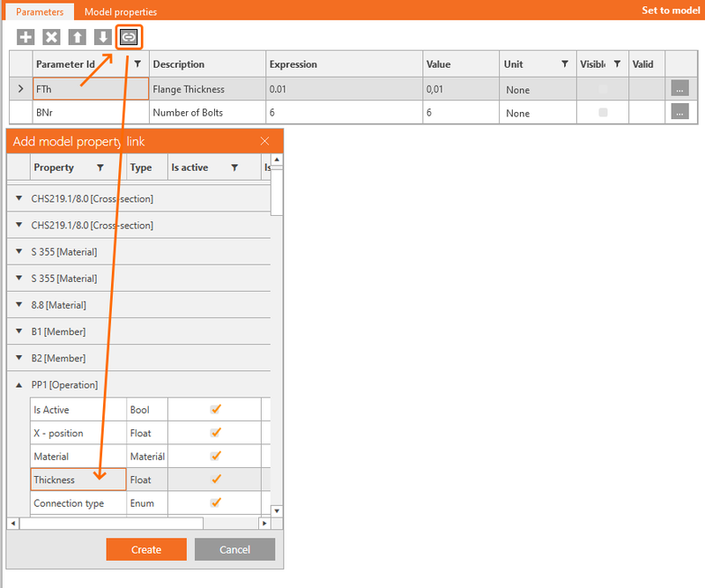
Task: Open the filter icon on the Unit column
Action: pyautogui.click(x=565, y=63)
